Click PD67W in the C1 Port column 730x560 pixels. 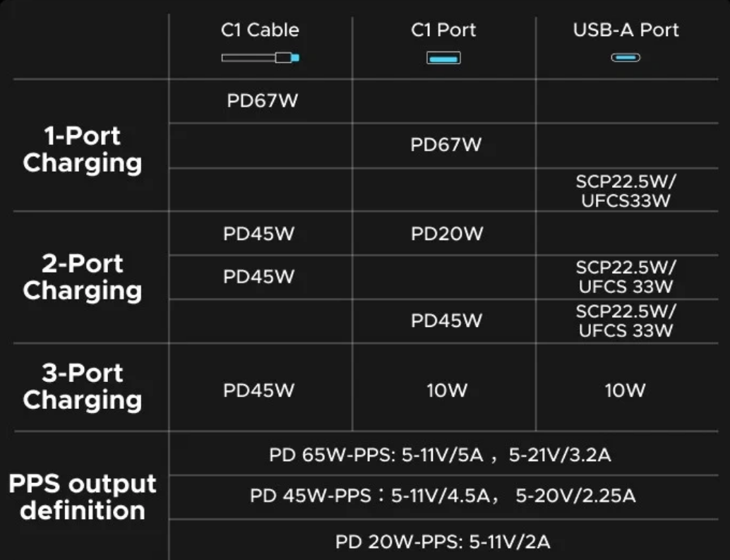446,145
